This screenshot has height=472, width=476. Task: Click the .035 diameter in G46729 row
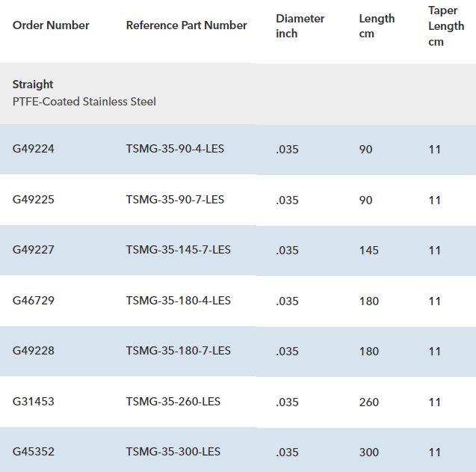pos(287,301)
